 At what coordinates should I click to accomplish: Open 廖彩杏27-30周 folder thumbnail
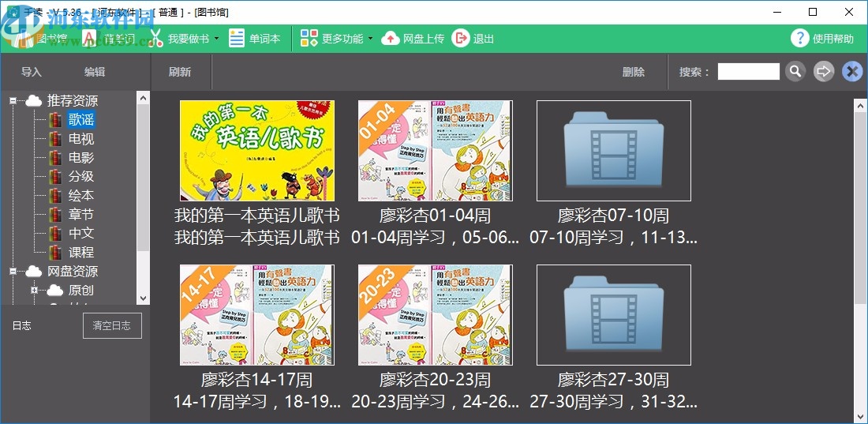pyautogui.click(x=614, y=315)
